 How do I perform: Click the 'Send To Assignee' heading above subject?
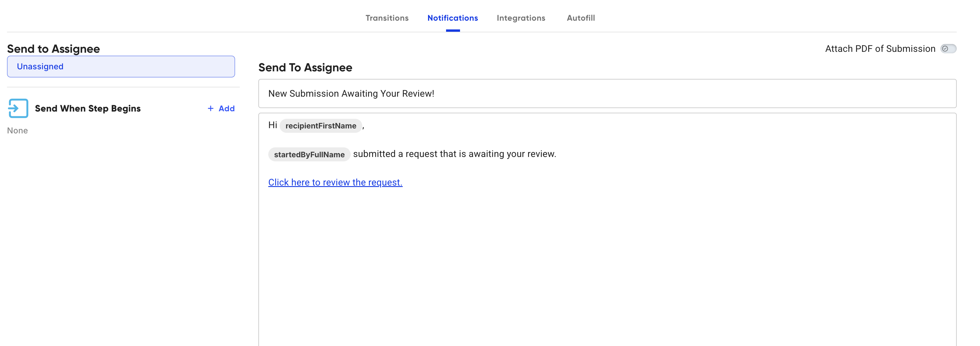point(305,67)
